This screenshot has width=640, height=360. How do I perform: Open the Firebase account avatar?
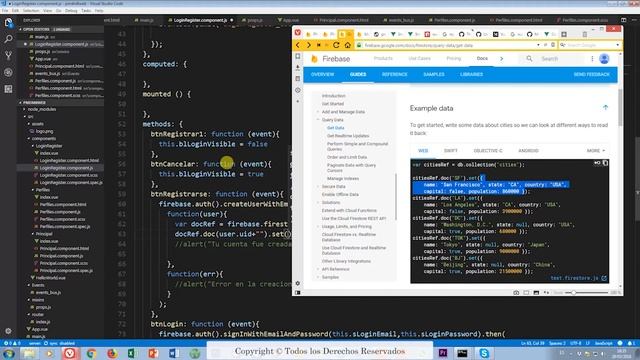[x=604, y=59]
